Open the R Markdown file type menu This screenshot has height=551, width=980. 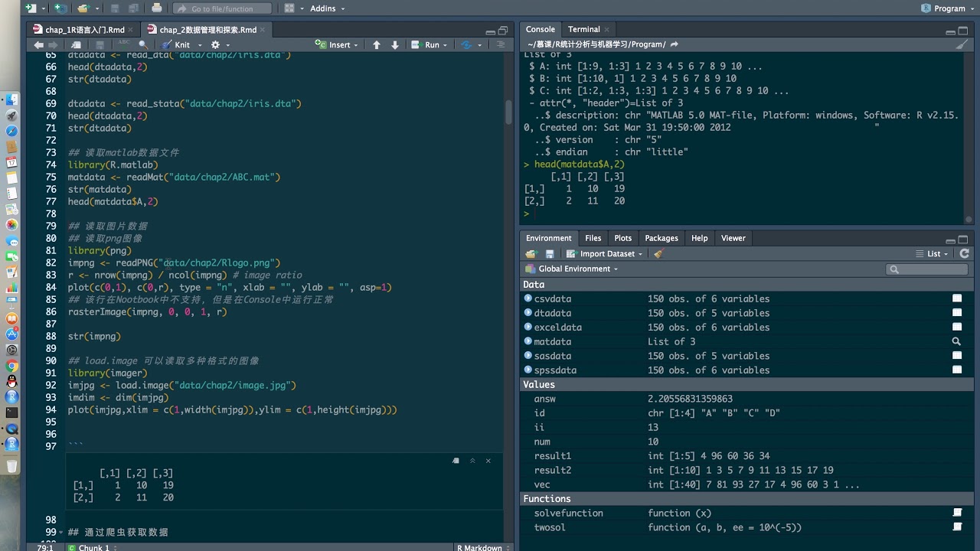pyautogui.click(x=482, y=547)
